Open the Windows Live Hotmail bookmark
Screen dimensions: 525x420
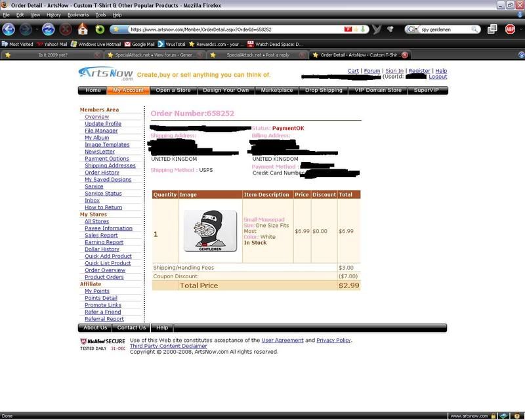tap(96, 44)
